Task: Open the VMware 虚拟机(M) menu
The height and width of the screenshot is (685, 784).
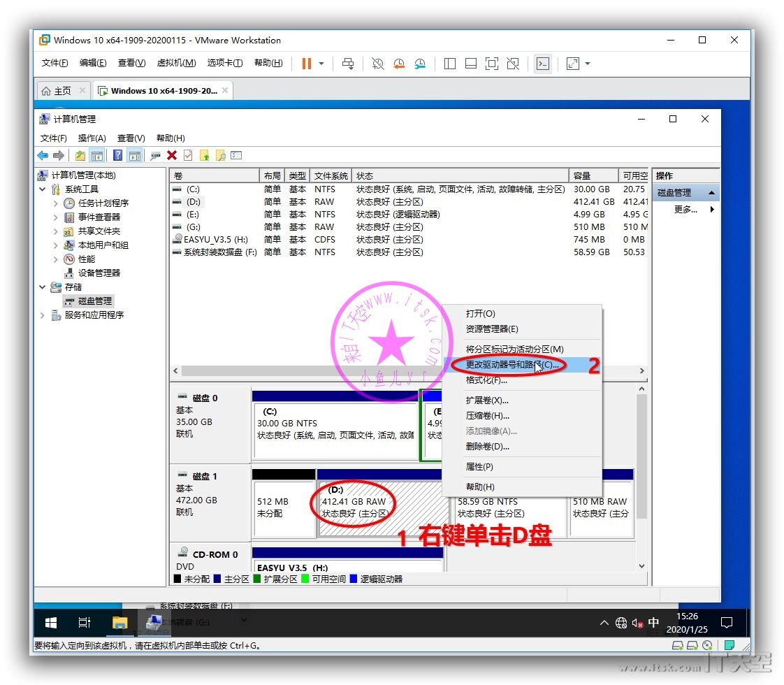Action: [x=176, y=62]
